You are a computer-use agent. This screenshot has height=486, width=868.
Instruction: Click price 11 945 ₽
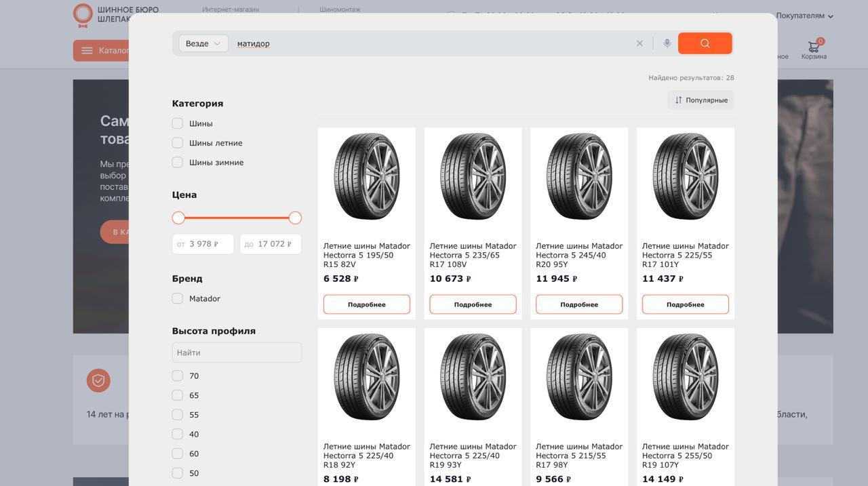pyautogui.click(x=557, y=279)
